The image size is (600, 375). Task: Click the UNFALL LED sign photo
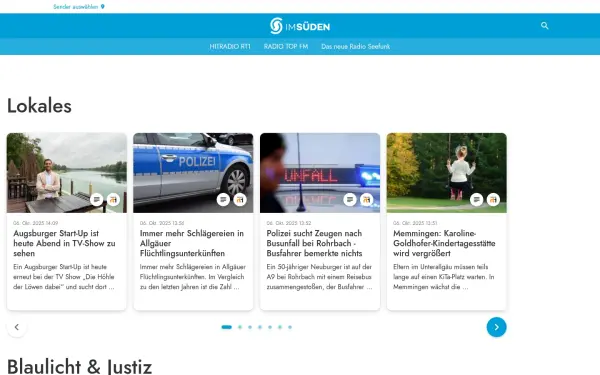coord(320,173)
